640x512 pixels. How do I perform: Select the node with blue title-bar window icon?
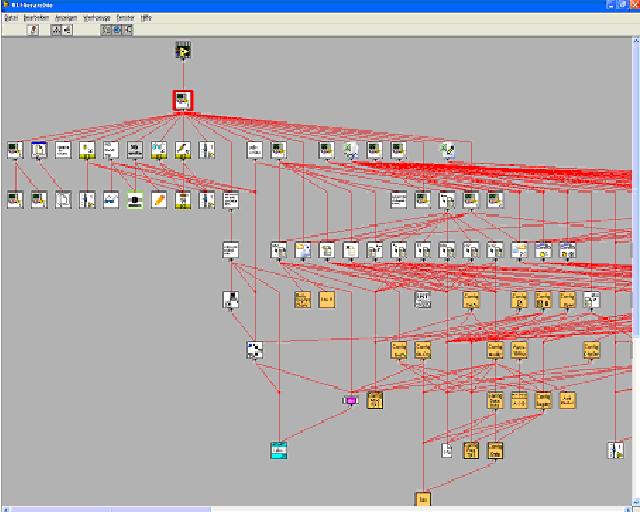pos(39,150)
